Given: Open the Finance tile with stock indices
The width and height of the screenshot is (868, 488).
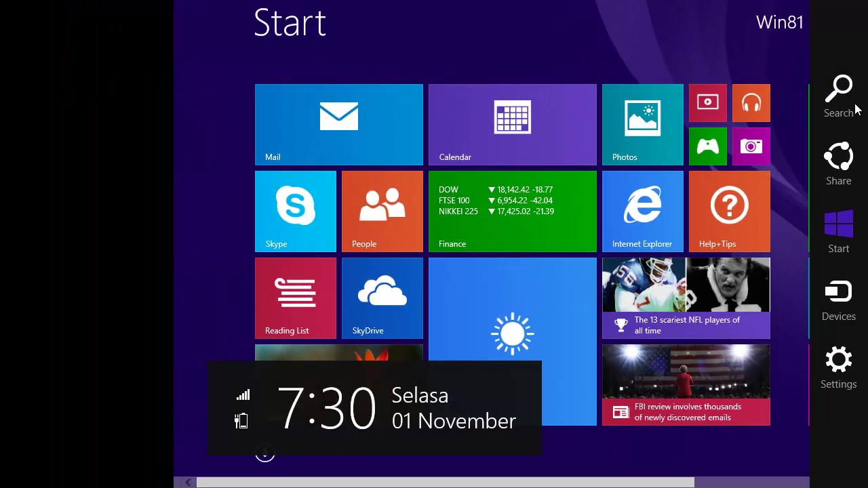Looking at the screenshot, I should tap(513, 211).
